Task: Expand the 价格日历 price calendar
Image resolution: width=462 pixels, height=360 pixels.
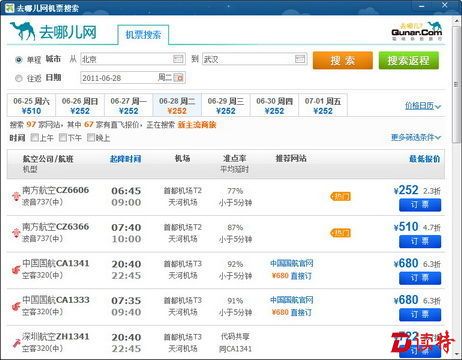Action: pyautogui.click(x=423, y=106)
